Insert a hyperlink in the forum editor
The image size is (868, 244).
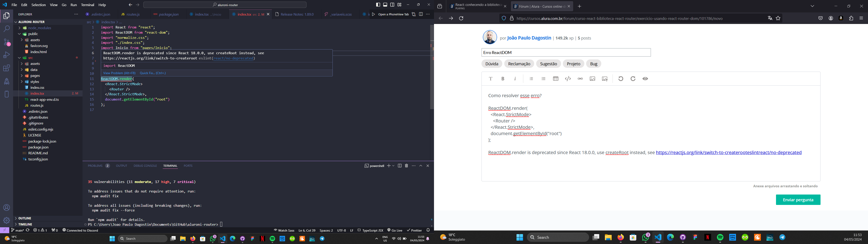[580, 79]
